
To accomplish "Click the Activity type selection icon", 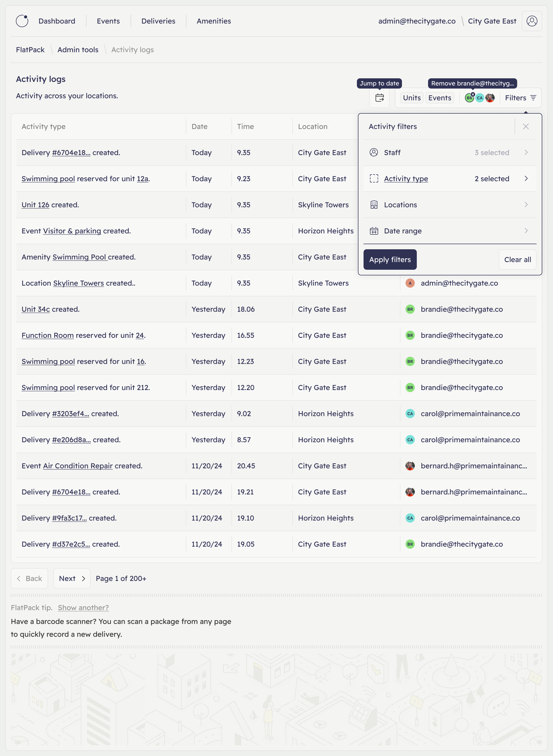I will 374,179.
